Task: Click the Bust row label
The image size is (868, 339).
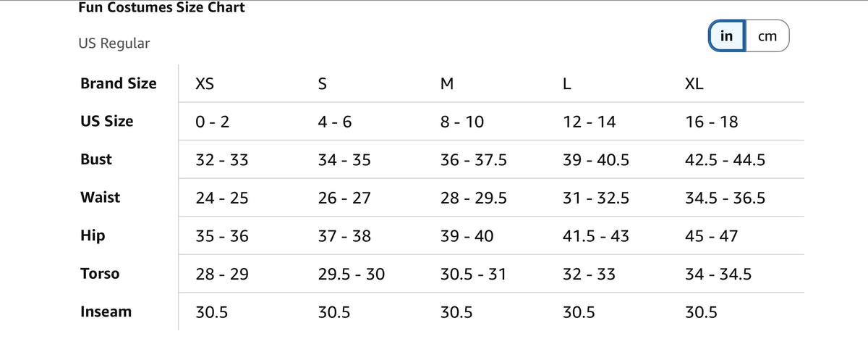Action: [96, 159]
